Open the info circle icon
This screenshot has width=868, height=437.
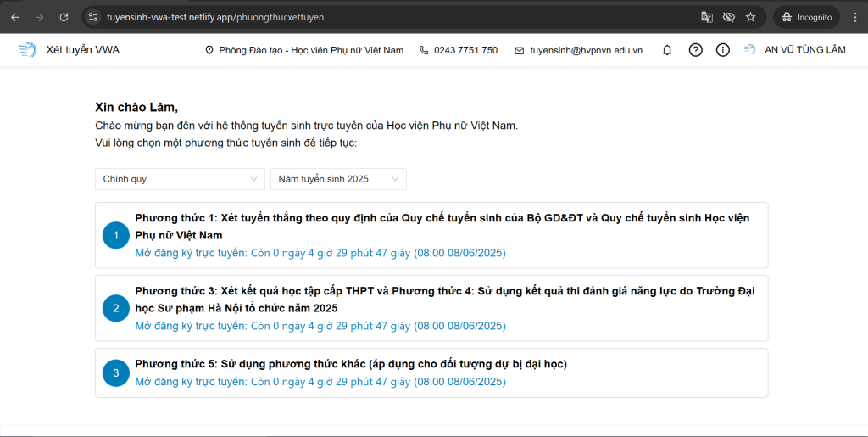point(723,50)
